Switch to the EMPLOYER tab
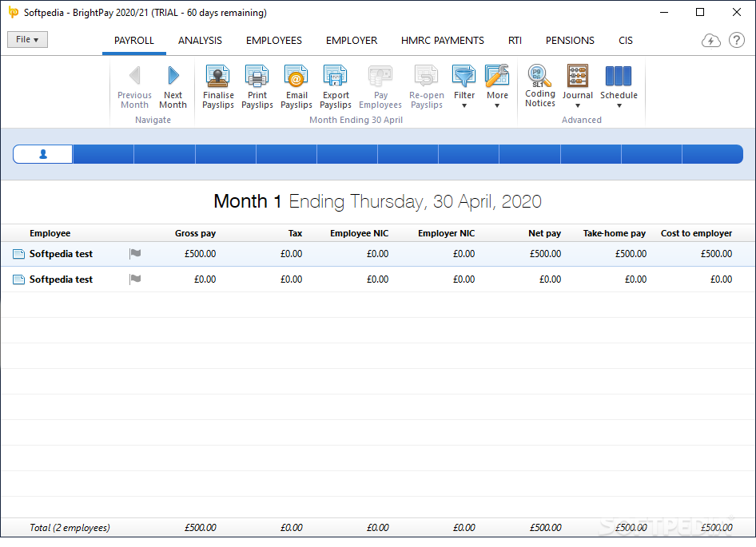 pos(352,41)
